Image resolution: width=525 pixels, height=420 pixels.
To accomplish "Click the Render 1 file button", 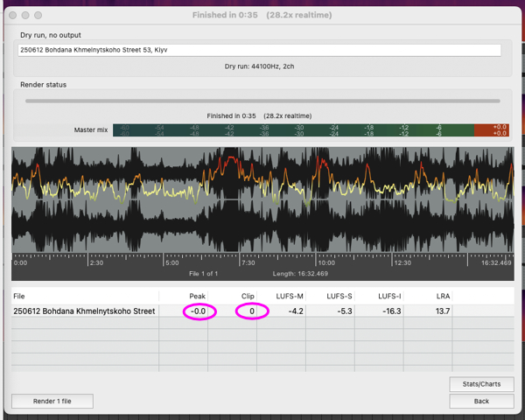I will pyautogui.click(x=52, y=401).
